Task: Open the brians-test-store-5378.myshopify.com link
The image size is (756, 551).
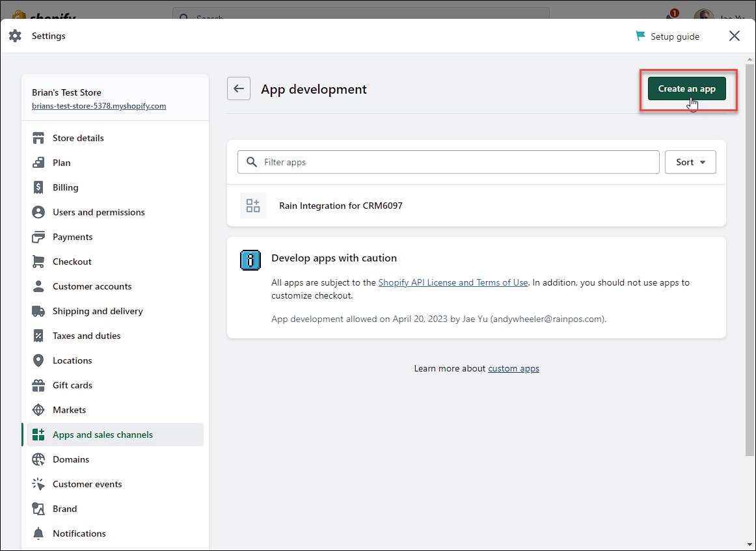Action: click(x=99, y=106)
